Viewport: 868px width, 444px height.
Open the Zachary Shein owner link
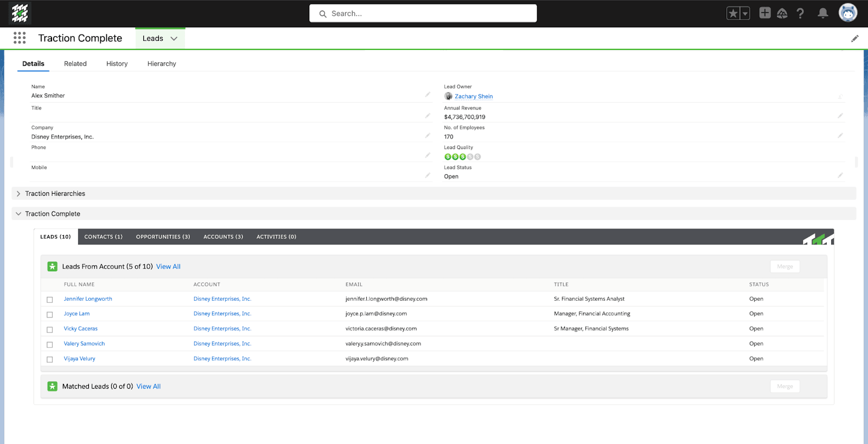pyautogui.click(x=474, y=97)
